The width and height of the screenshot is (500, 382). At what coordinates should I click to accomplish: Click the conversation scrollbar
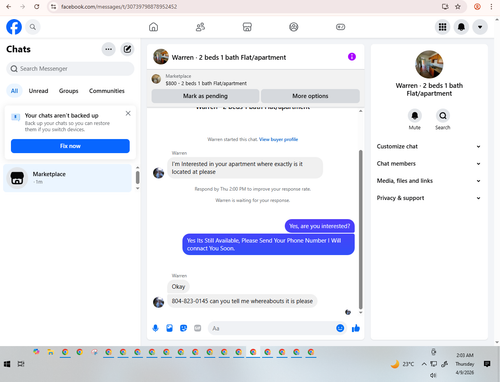point(360,229)
